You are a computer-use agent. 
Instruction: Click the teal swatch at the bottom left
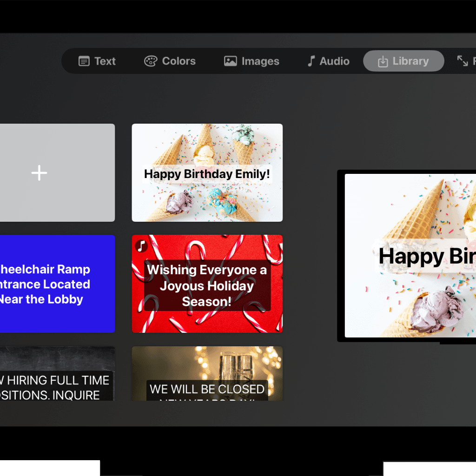tap(49, 469)
